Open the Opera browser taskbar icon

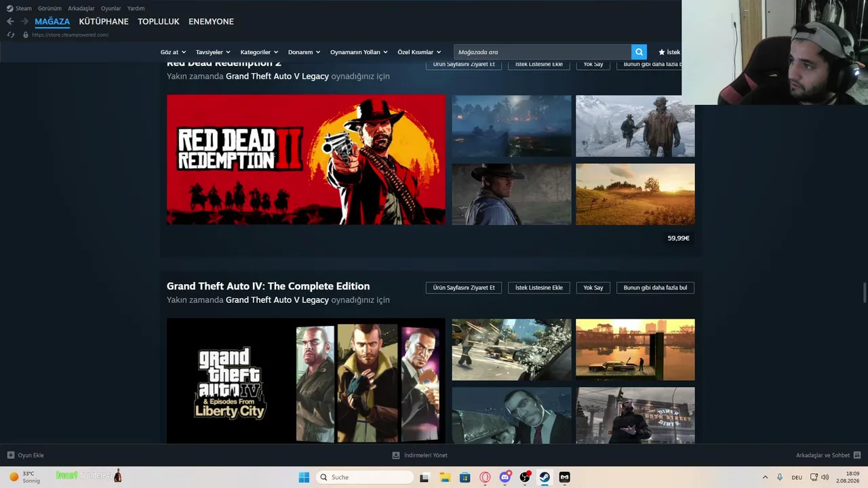[485, 477]
